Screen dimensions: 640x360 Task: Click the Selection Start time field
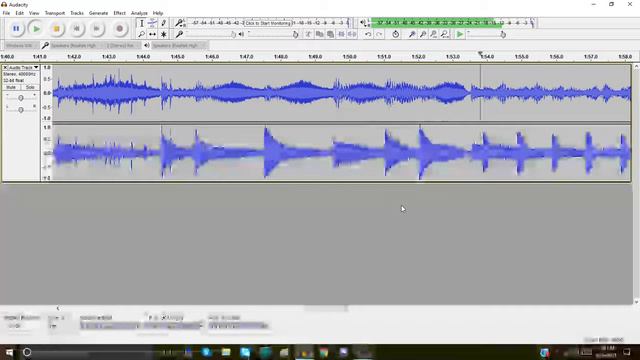click(109, 326)
